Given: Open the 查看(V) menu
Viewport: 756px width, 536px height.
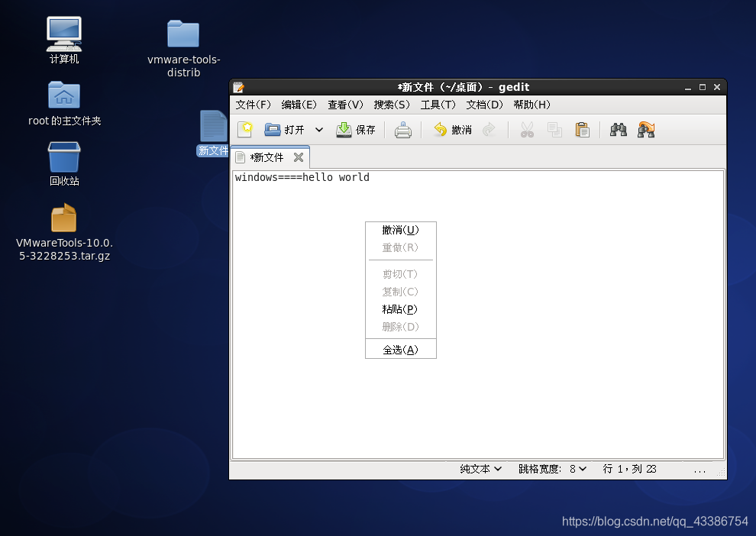Looking at the screenshot, I should point(345,105).
